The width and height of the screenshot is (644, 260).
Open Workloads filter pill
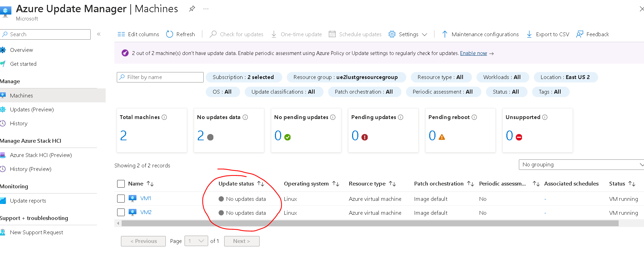(x=502, y=77)
